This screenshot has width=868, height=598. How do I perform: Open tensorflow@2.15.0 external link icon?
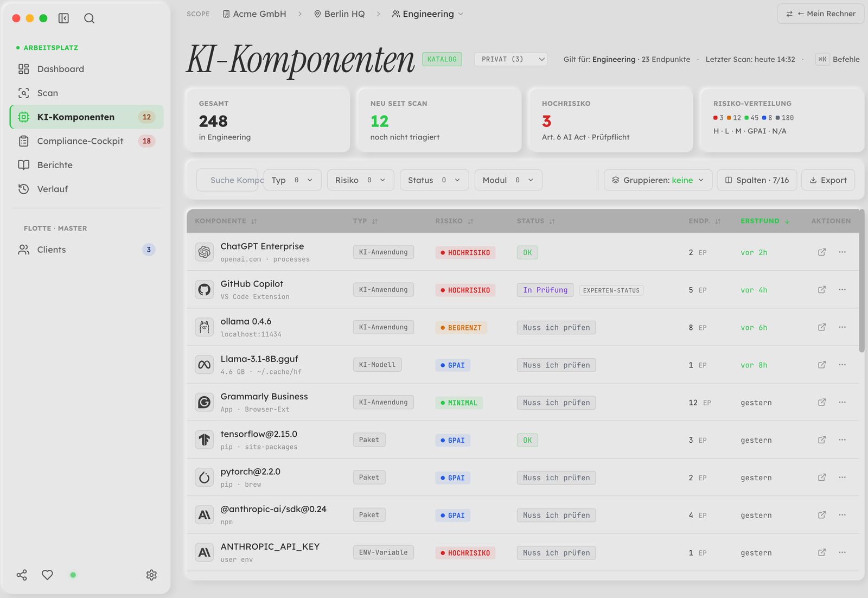pos(822,440)
